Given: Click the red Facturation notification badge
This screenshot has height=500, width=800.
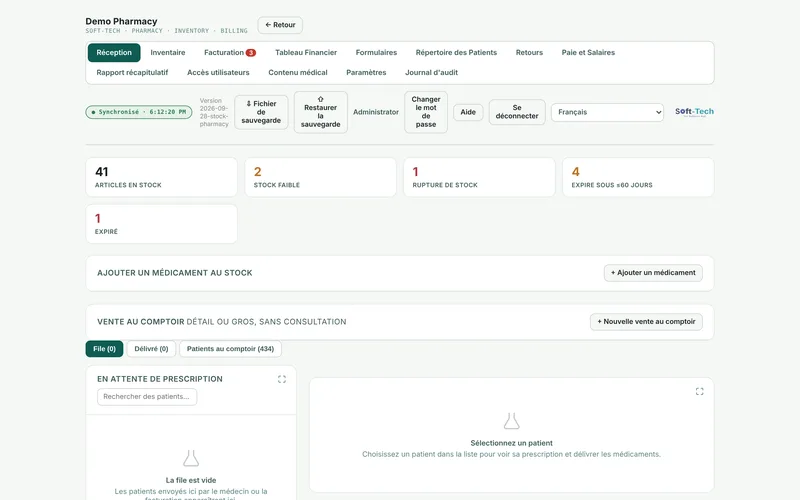Looking at the screenshot, I should coord(251,53).
